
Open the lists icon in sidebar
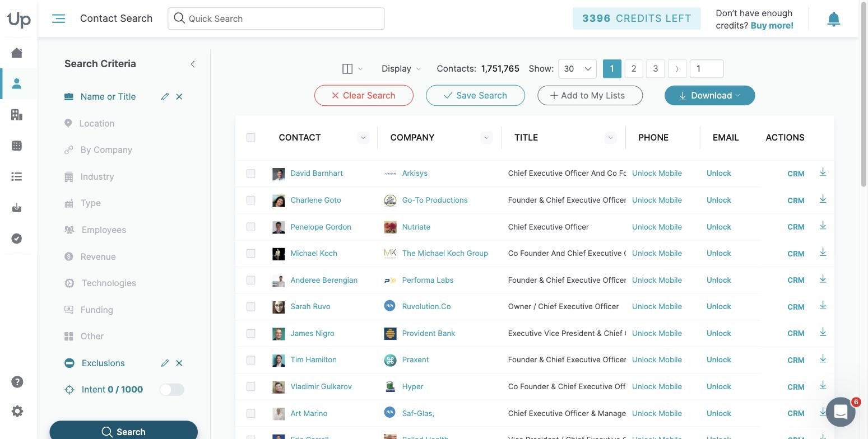click(17, 177)
